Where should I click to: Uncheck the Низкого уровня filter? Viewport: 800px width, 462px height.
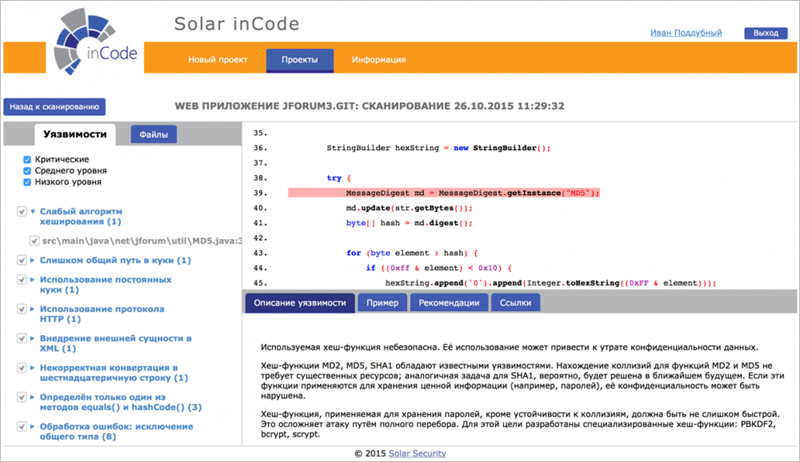[x=27, y=182]
